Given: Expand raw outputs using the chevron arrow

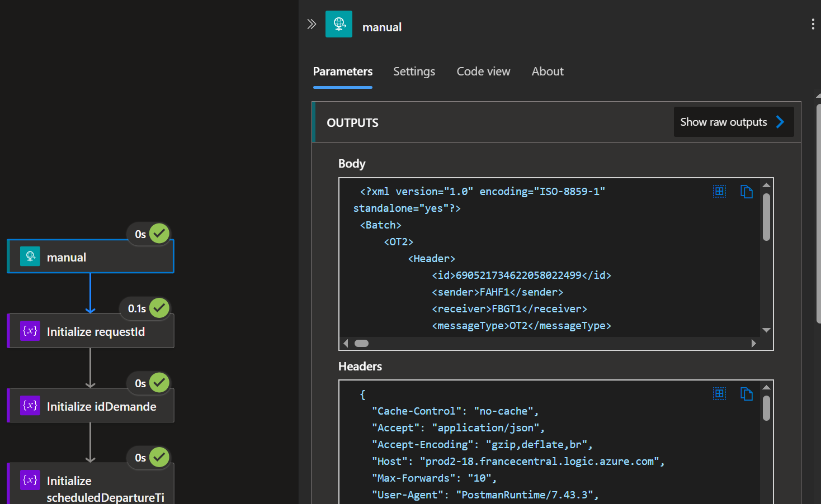Looking at the screenshot, I should coord(781,121).
